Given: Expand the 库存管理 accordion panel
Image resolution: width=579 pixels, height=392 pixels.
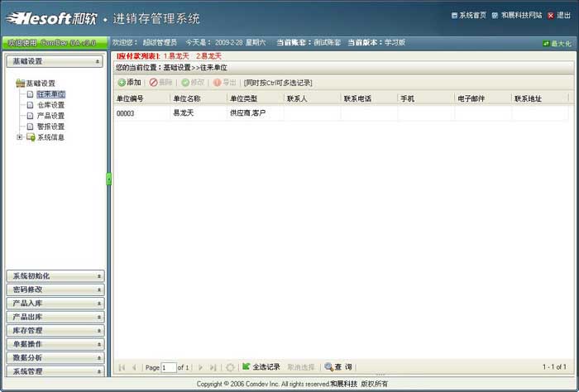Looking at the screenshot, I should point(55,330).
